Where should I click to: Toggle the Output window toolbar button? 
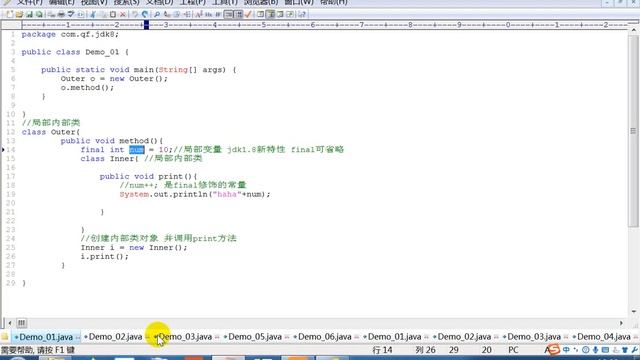point(280,14)
